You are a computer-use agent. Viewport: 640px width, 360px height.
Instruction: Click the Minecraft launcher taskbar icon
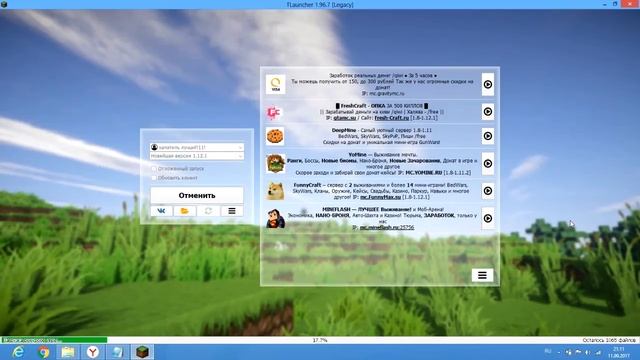point(142,352)
